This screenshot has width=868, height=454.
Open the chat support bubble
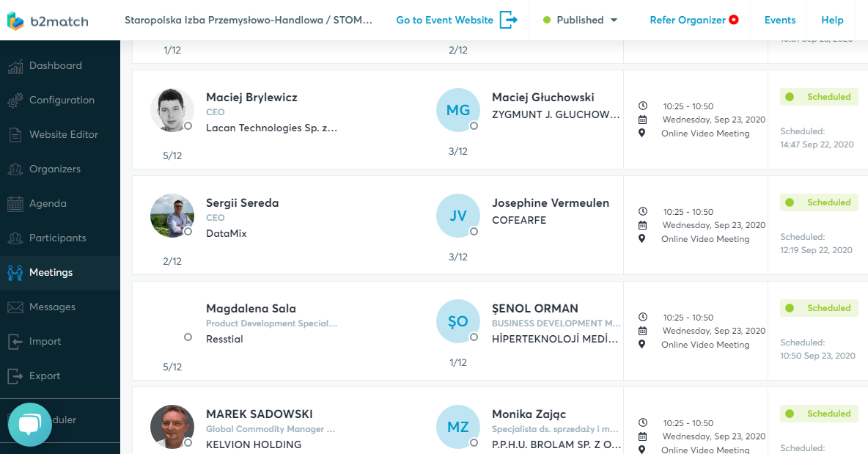[29, 425]
